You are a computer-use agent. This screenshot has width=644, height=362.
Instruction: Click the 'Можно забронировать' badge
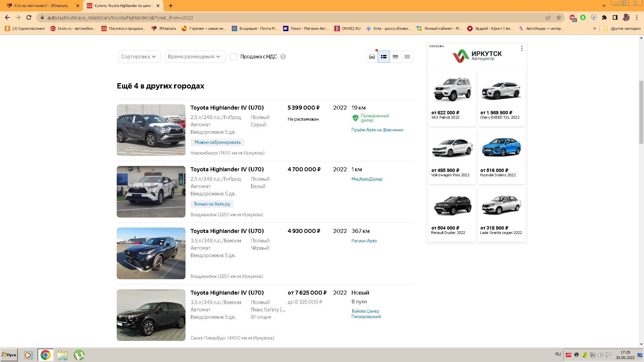point(217,142)
